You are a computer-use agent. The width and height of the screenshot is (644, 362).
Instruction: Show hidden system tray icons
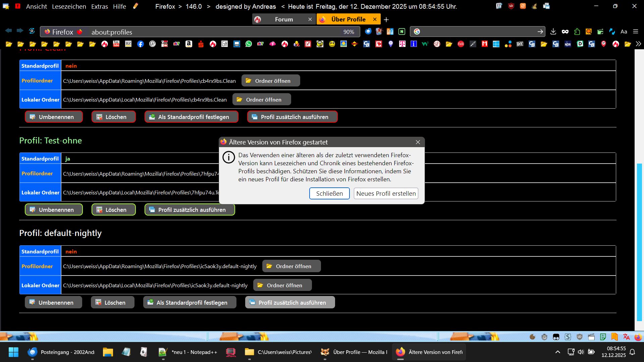tap(557, 352)
